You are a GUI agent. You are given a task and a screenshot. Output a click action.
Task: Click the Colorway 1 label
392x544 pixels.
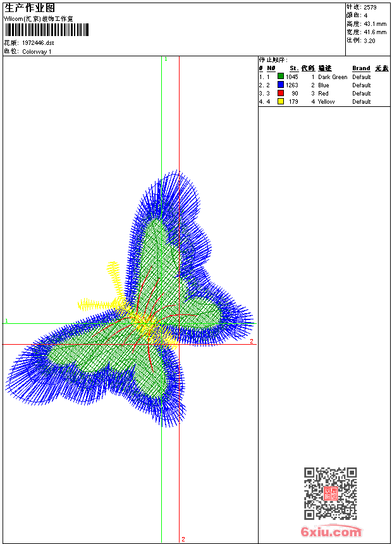click(x=37, y=52)
